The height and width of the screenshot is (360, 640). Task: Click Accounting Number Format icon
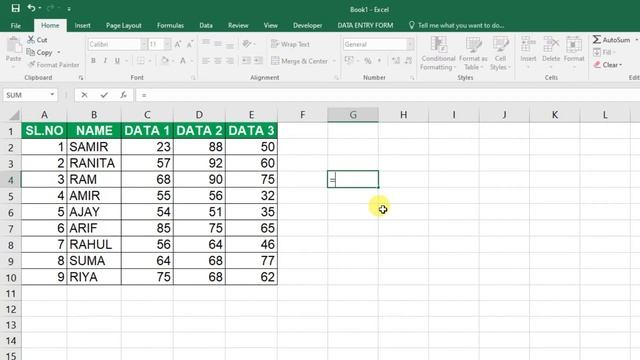pyautogui.click(x=349, y=61)
